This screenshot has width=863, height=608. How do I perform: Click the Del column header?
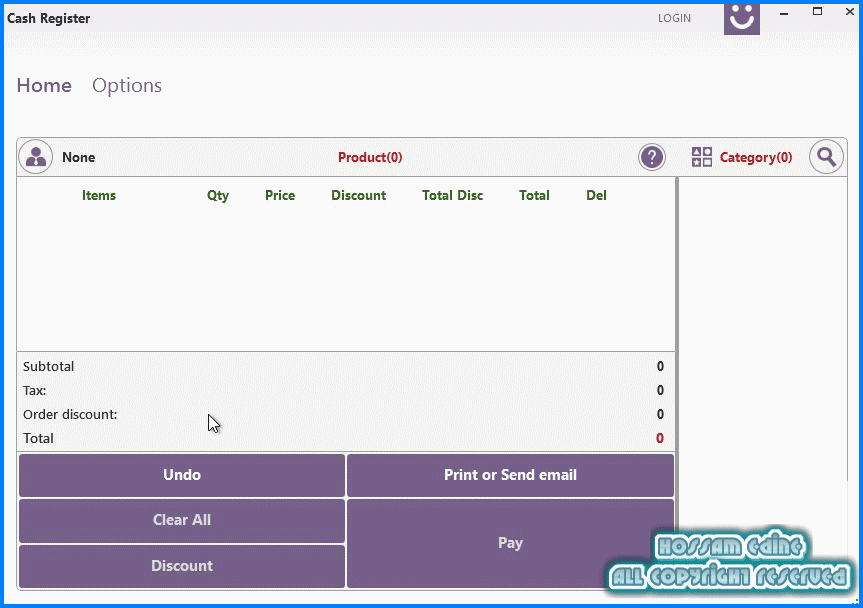coord(596,195)
